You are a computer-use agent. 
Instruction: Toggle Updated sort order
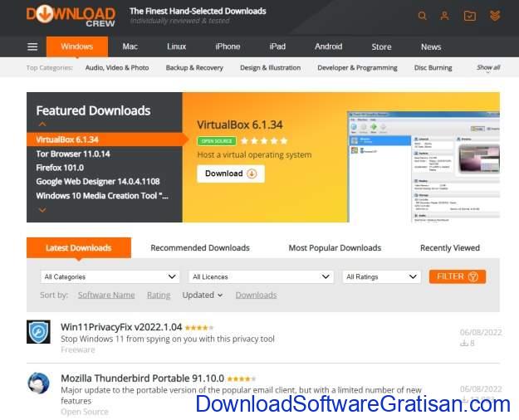click(203, 295)
